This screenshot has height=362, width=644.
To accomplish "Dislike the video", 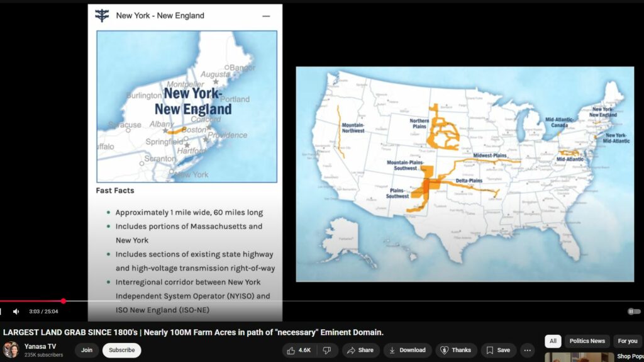I will click(327, 350).
